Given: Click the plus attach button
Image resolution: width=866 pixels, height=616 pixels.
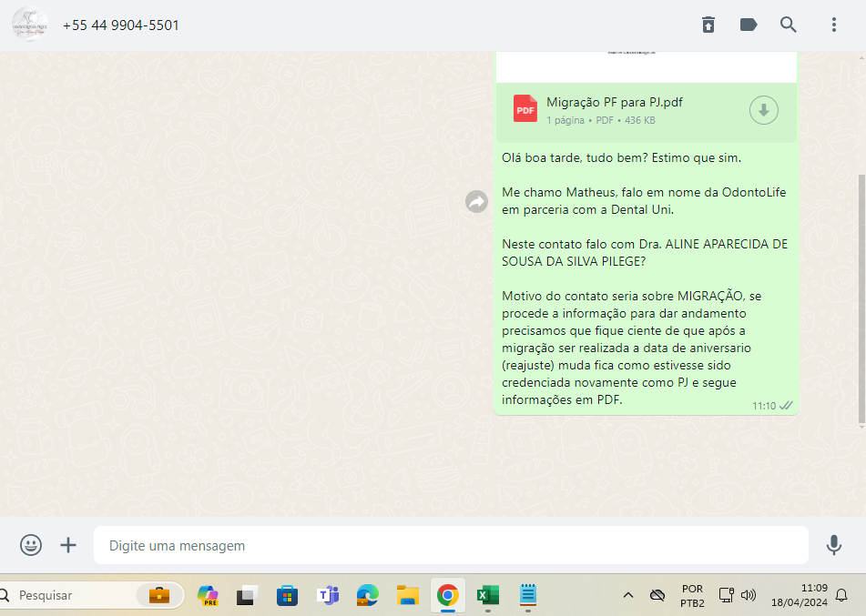Looking at the screenshot, I should tap(68, 545).
